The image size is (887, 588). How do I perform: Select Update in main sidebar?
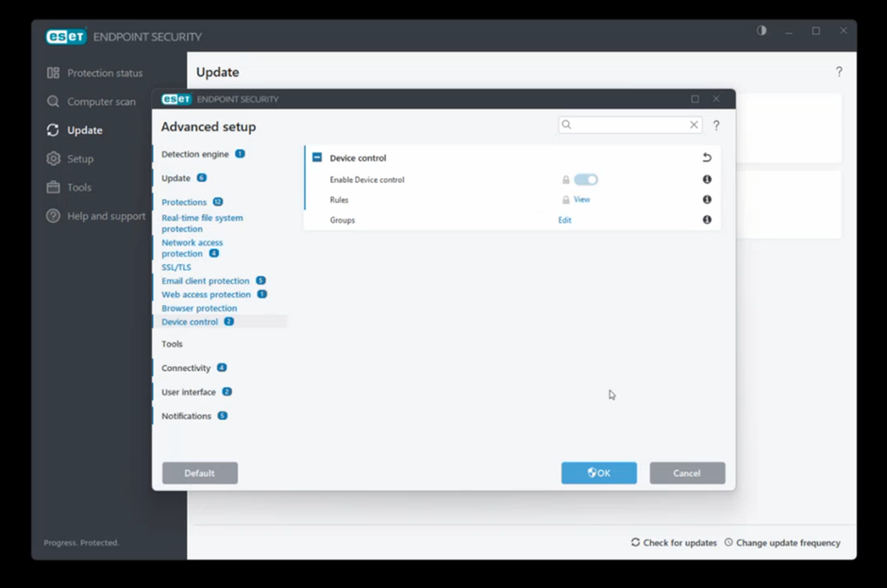[85, 130]
